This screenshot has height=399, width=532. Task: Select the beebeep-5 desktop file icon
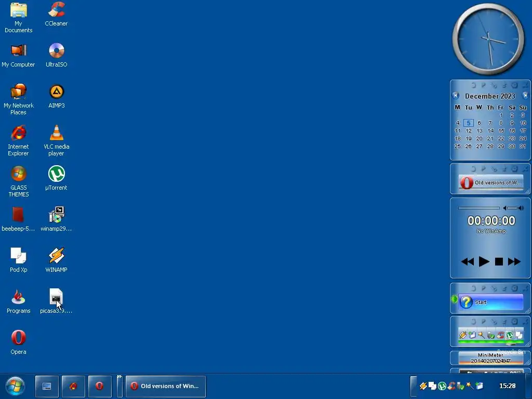[x=18, y=220]
